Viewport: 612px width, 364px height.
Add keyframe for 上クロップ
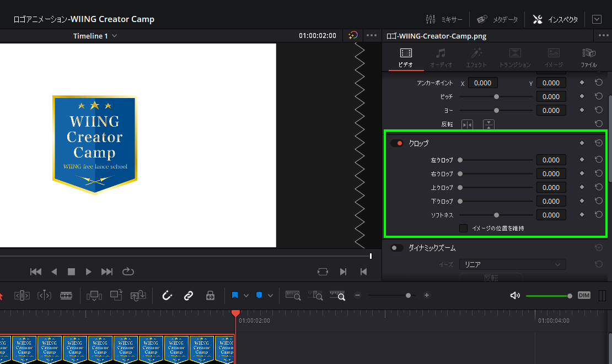tap(582, 188)
